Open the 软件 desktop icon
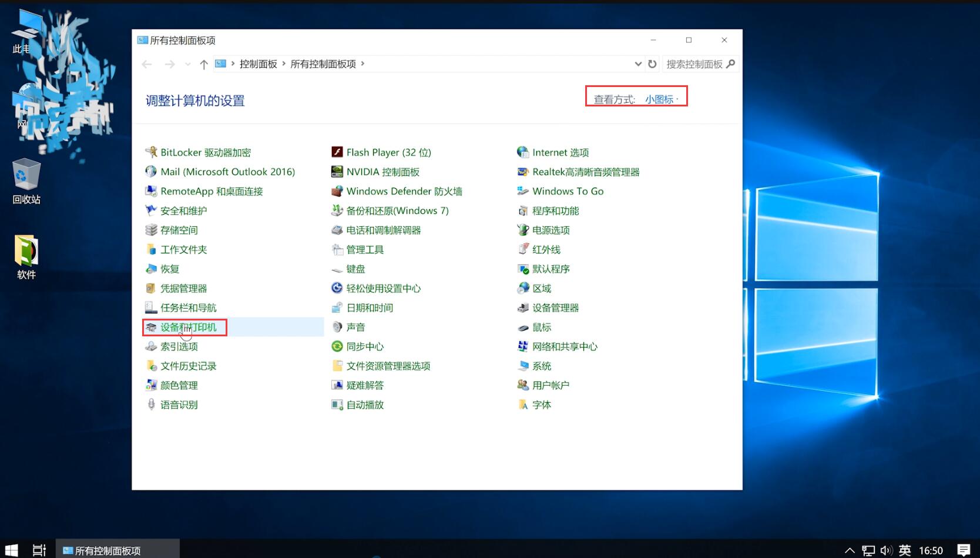 [26, 257]
